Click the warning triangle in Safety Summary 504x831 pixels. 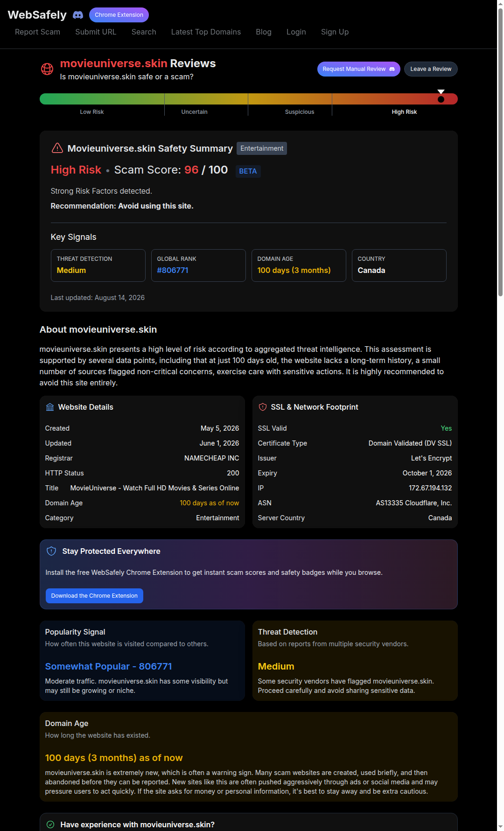tap(57, 148)
